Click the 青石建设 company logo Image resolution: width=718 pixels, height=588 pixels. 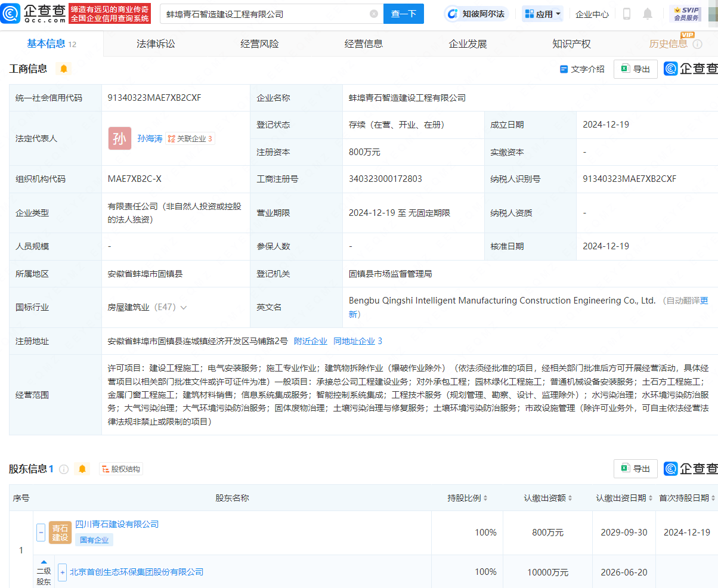point(60,533)
